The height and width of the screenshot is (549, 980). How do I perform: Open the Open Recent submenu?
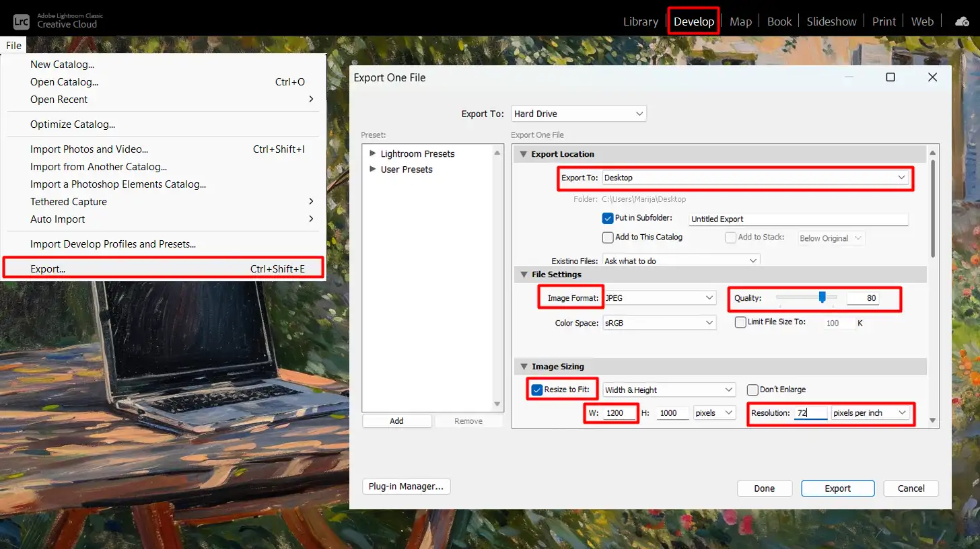pos(164,100)
